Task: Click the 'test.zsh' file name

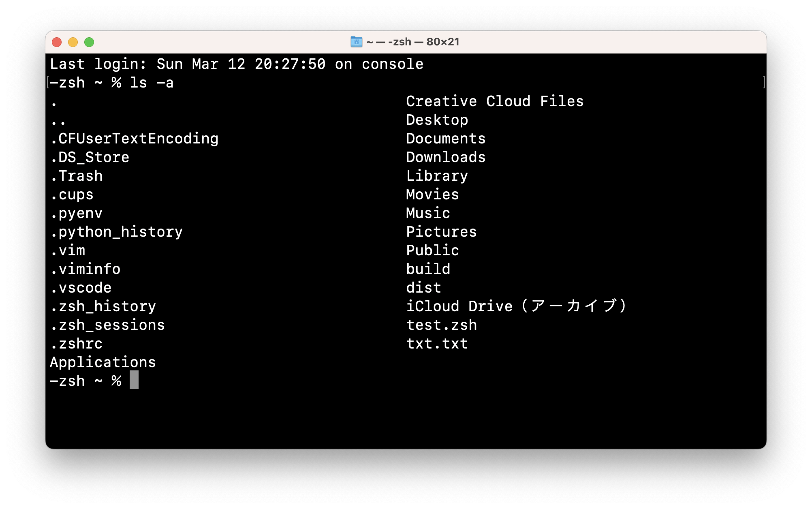Action: coord(442,325)
